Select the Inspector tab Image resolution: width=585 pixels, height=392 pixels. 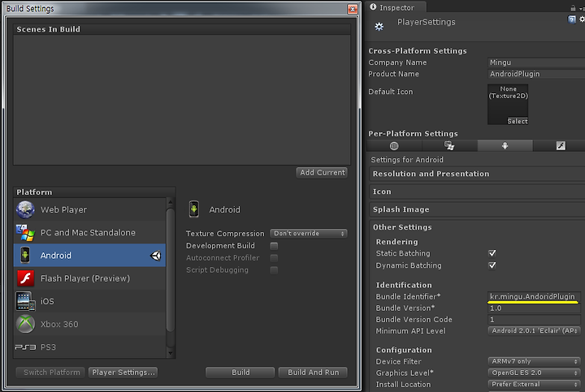point(396,7)
